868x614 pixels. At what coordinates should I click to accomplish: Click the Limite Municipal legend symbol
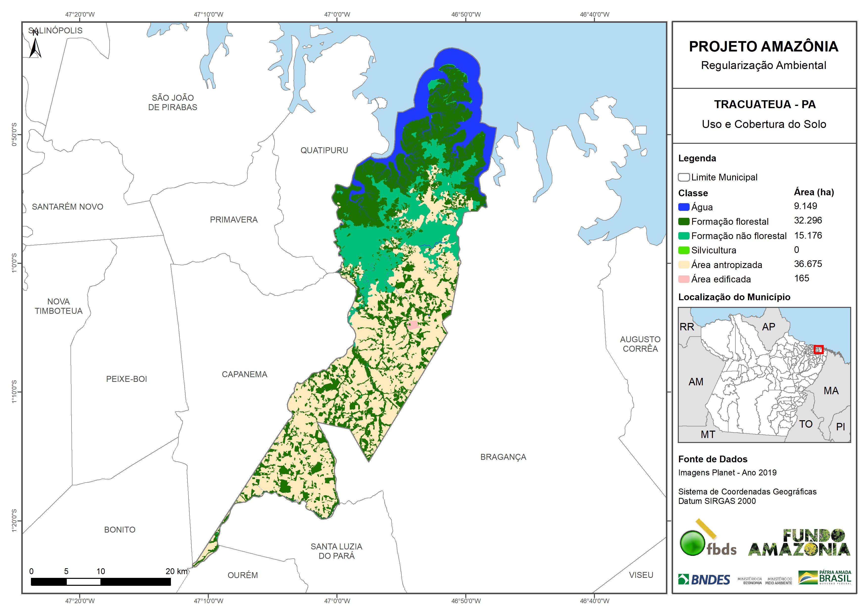(683, 177)
